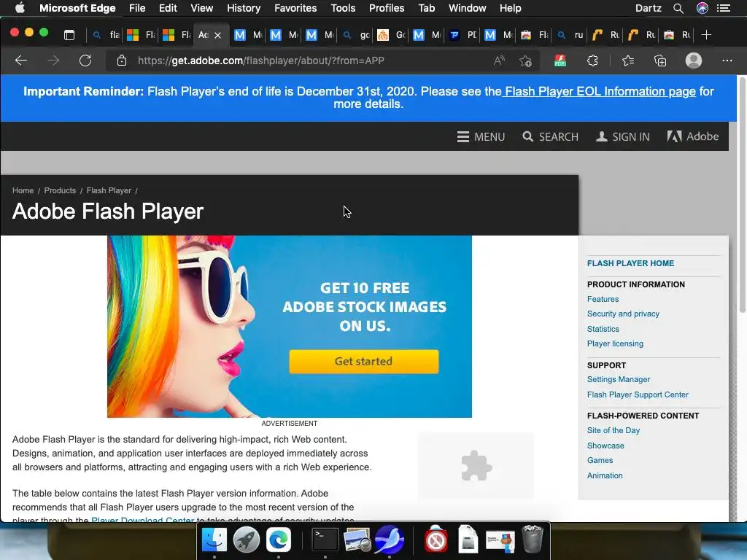The image size is (747, 560).
Task: Open the Extensions puzzle menu
Action: pyautogui.click(x=592, y=61)
